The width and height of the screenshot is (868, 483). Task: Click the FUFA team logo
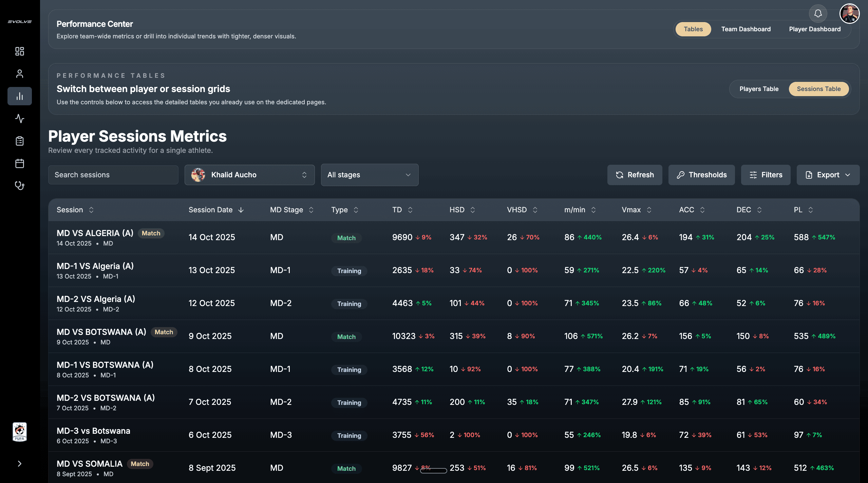[x=20, y=432]
